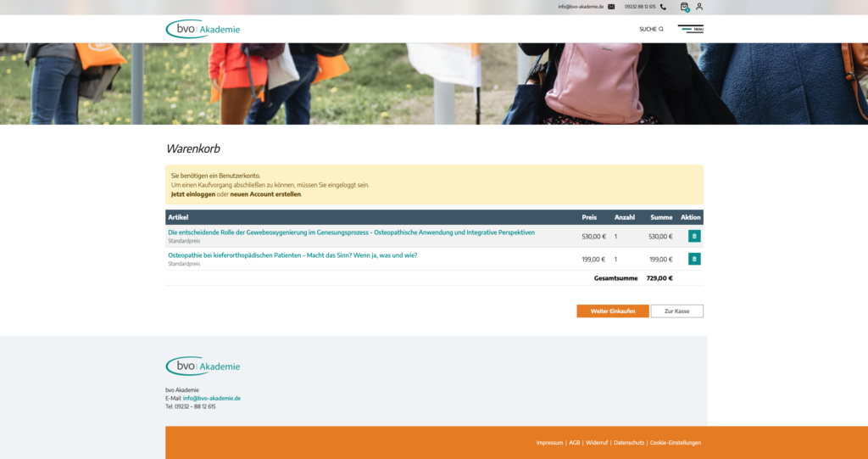Follow the Jetzt einloggen link

pos(193,194)
